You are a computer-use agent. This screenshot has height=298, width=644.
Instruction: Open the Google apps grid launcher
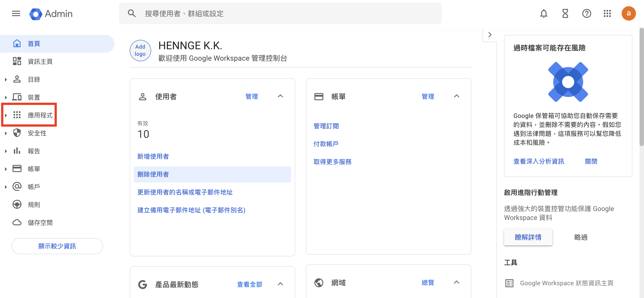(607, 13)
